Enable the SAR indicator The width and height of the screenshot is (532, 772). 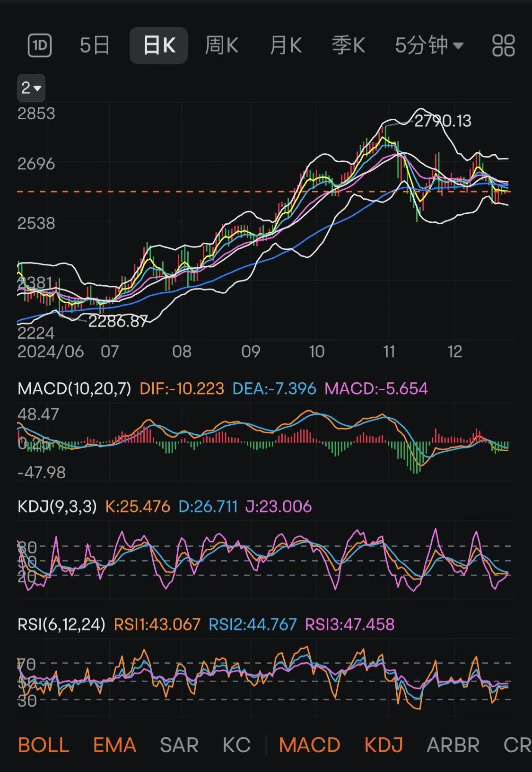click(179, 745)
